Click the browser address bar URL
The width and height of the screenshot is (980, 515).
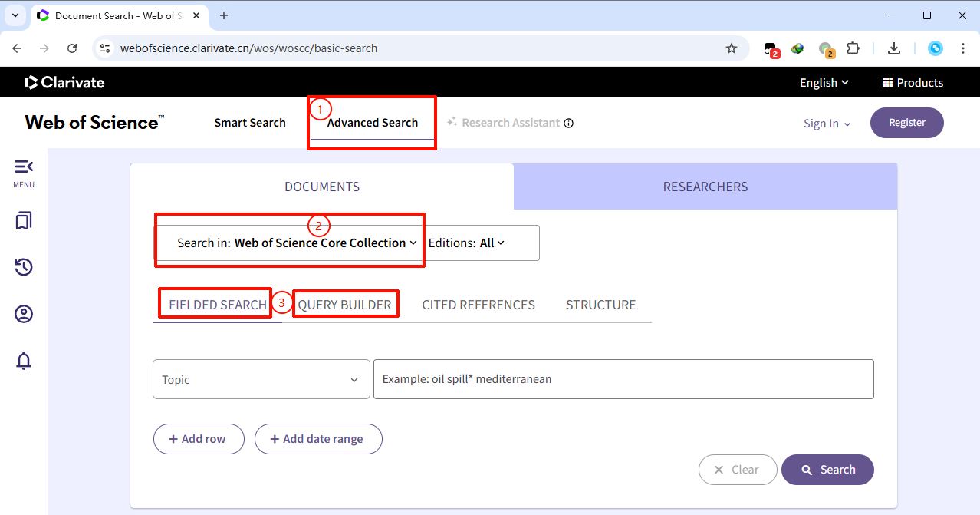[x=249, y=48]
